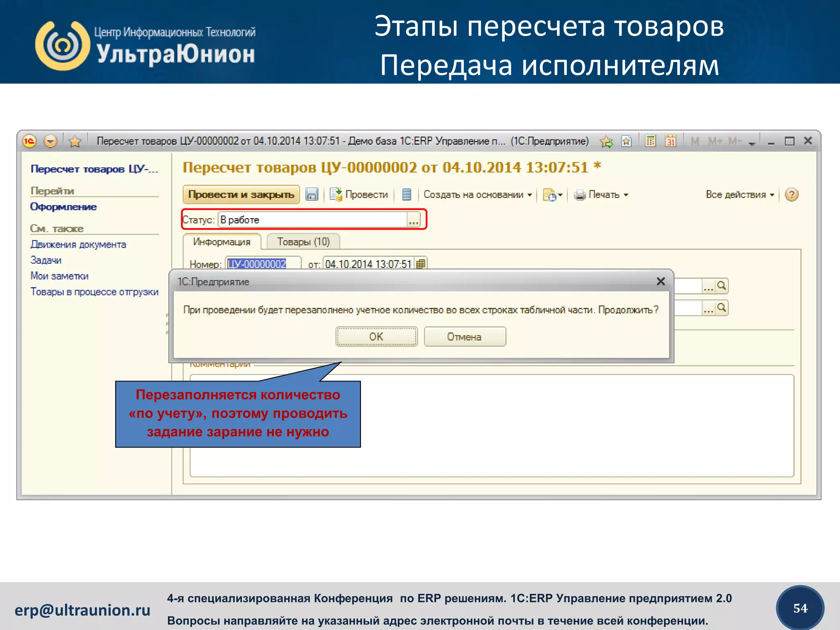Click the Статус field В работе
The image size is (840, 630).
tap(313, 220)
